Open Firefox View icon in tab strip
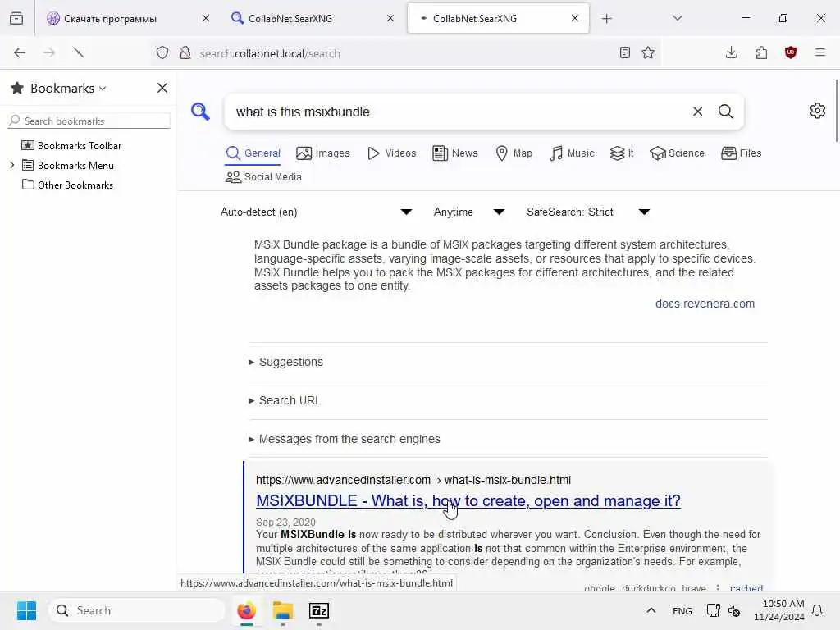 click(16, 18)
